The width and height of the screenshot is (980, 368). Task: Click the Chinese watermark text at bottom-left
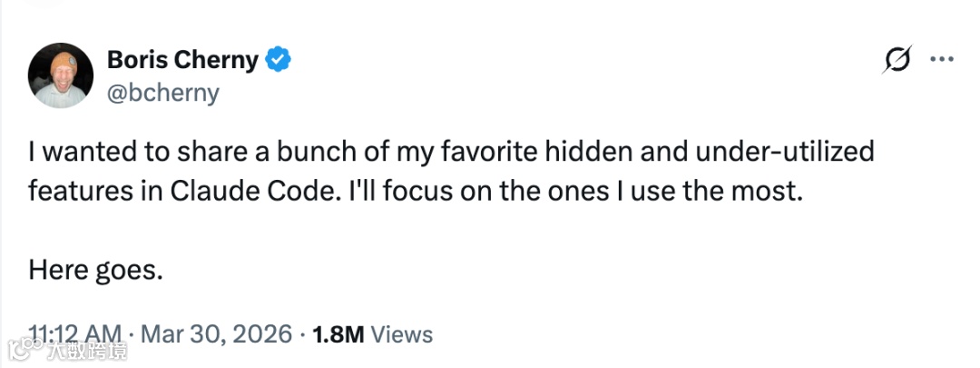[x=86, y=350]
